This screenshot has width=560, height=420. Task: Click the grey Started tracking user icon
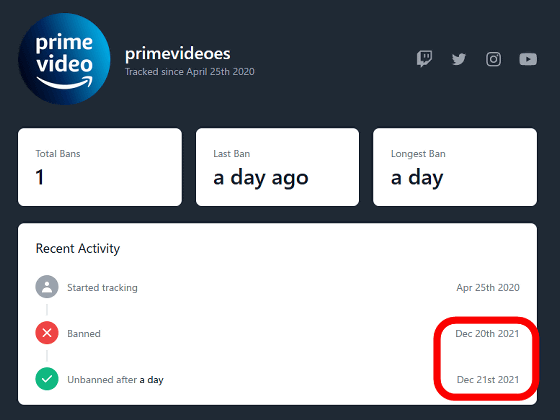pos(47,287)
